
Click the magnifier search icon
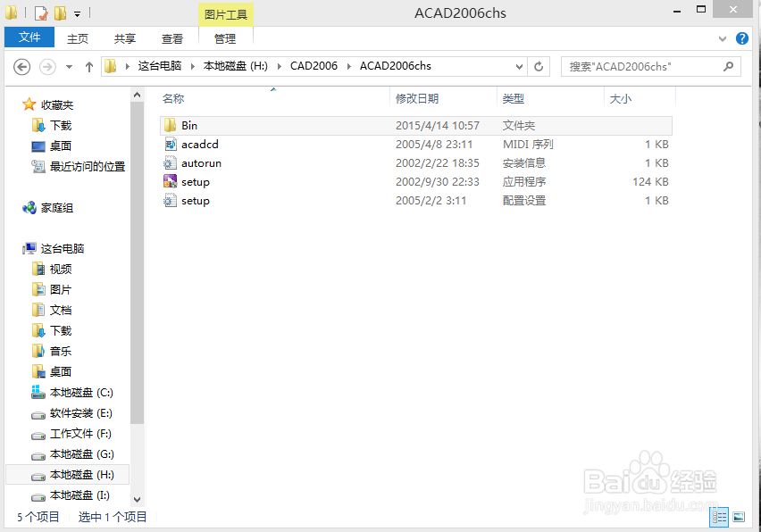[728, 66]
